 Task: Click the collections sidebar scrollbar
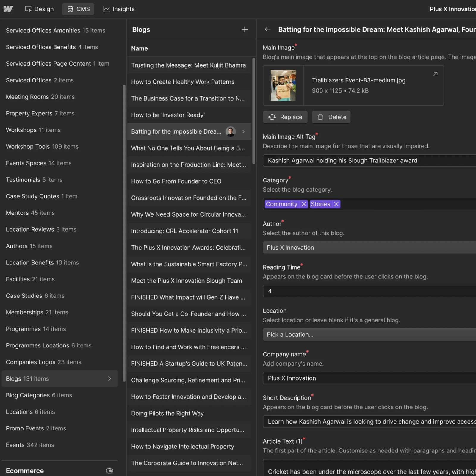(x=124, y=234)
